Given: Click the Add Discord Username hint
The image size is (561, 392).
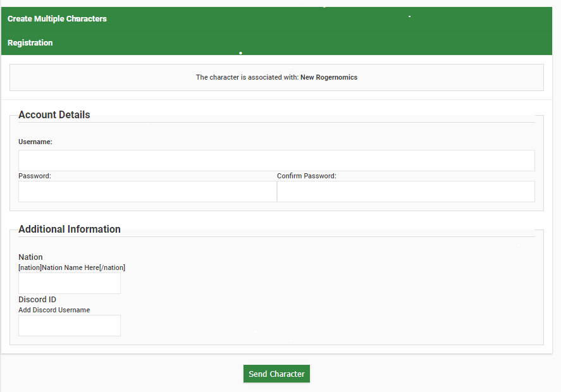Looking at the screenshot, I should (54, 310).
